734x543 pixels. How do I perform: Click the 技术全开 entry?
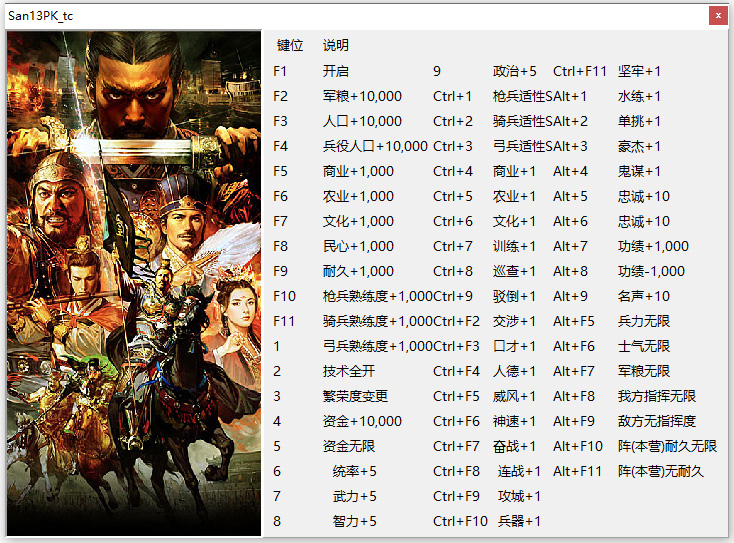[x=349, y=372]
